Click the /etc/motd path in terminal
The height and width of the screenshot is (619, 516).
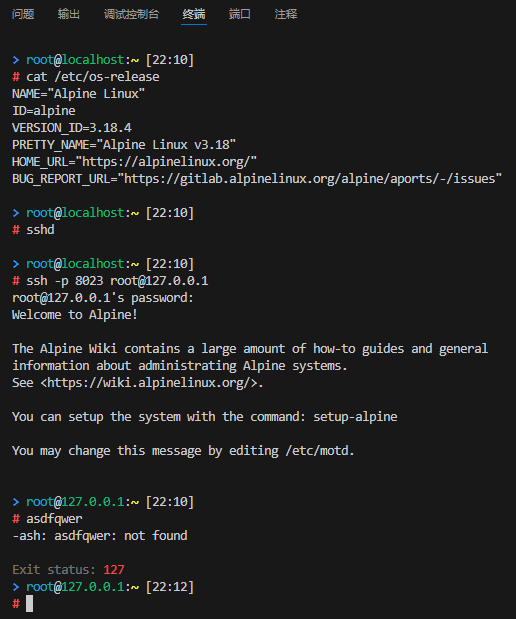click(317, 451)
